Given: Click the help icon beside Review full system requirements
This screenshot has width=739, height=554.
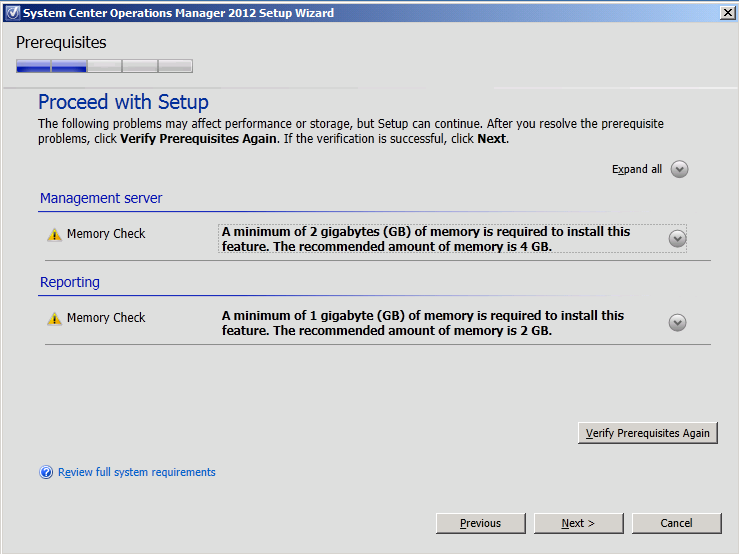Looking at the screenshot, I should pos(46,472).
